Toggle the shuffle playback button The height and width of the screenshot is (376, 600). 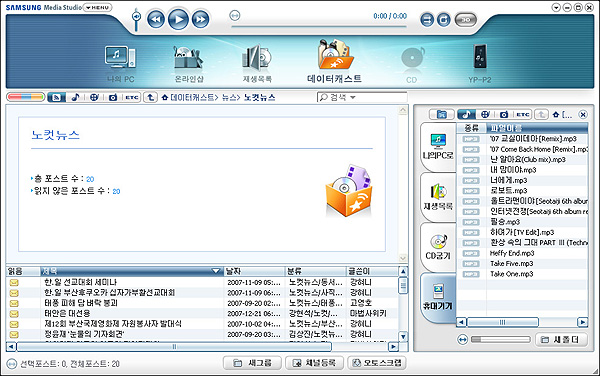tap(427, 20)
